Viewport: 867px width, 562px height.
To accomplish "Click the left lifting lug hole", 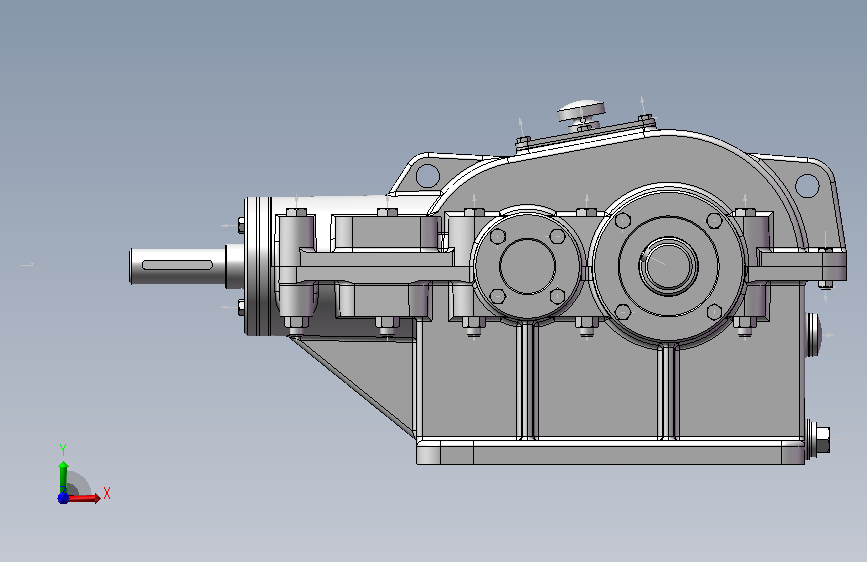I will point(427,175).
